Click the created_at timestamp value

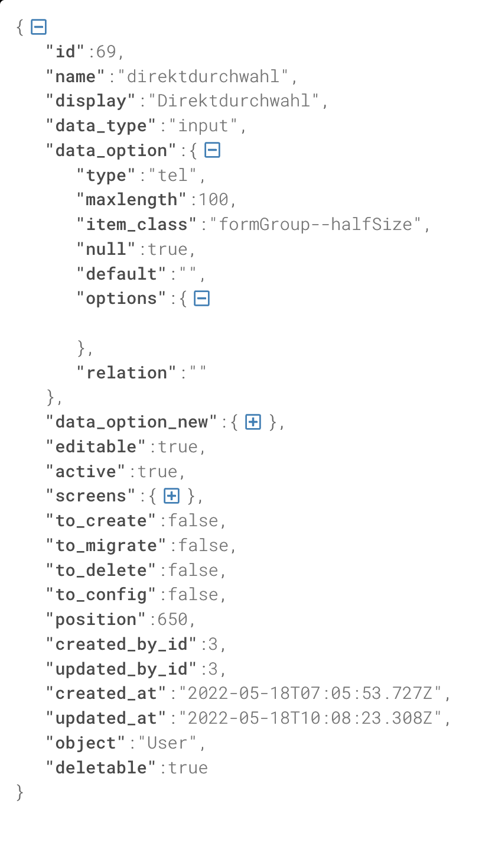310,694
